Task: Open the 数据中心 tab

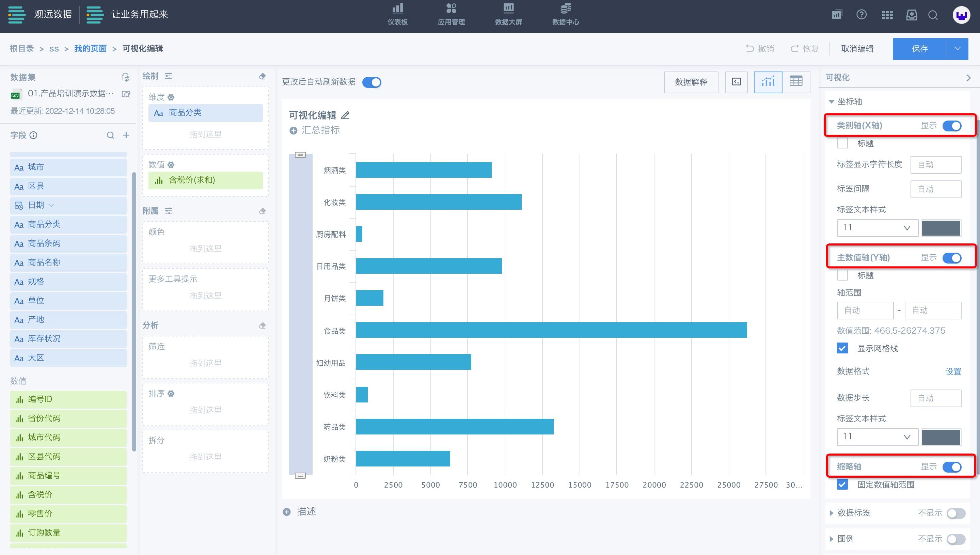Action: click(566, 15)
